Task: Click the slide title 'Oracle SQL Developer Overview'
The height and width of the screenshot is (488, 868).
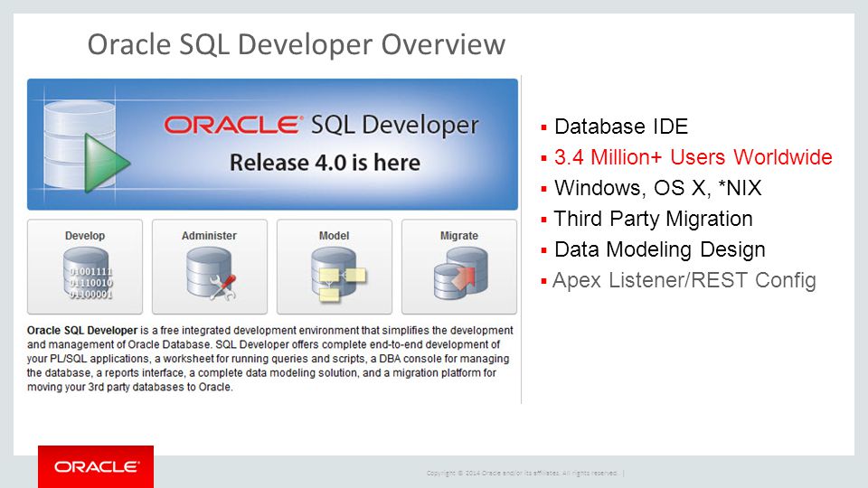Action: pyautogui.click(x=297, y=44)
